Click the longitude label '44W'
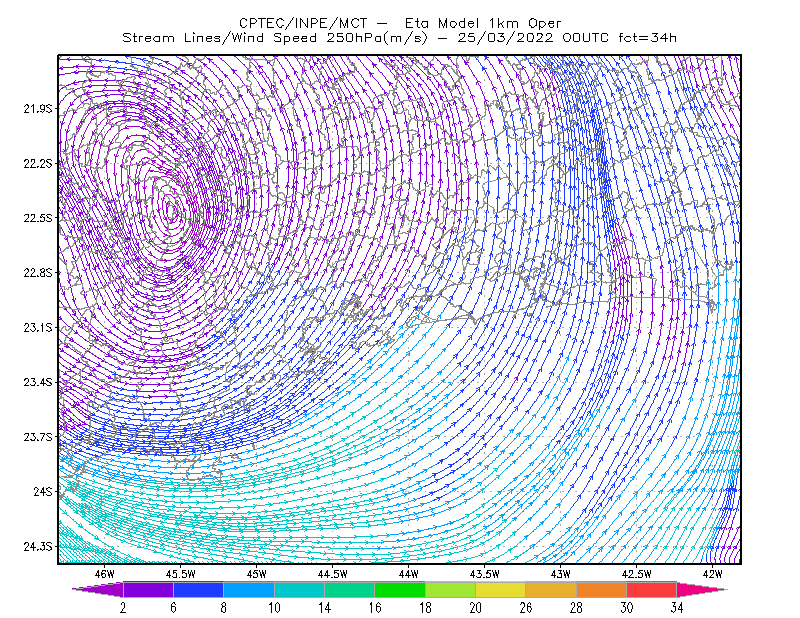Screen dimensions: 800x618 point(409,574)
